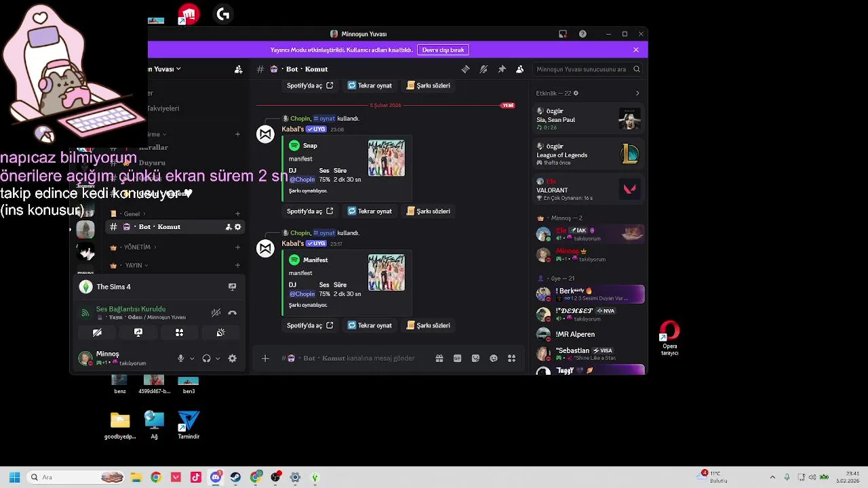The width and height of the screenshot is (868, 488).
Task: Open microphone input options dropdown arrow
Action: [192, 359]
